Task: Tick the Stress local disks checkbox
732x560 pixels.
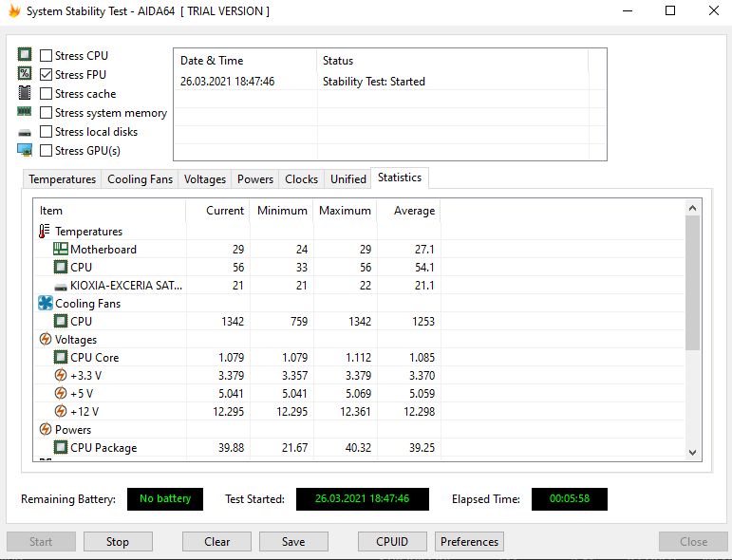Action: coord(46,132)
